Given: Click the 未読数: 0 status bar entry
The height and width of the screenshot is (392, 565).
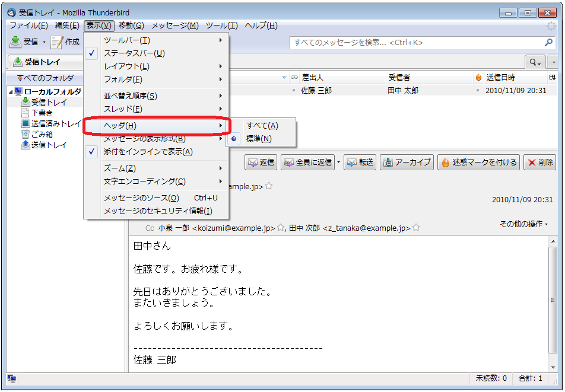Looking at the screenshot, I should (x=491, y=378).
